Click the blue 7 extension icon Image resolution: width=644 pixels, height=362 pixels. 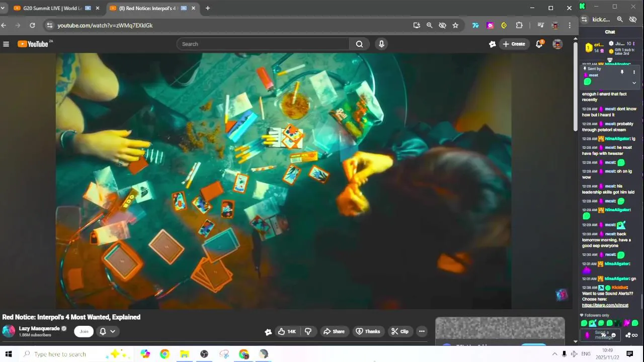click(x=475, y=25)
